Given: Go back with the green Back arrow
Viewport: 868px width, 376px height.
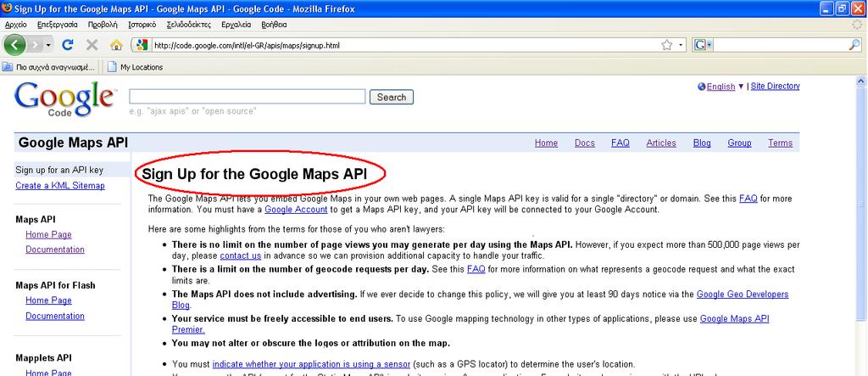Looking at the screenshot, I should (14, 45).
